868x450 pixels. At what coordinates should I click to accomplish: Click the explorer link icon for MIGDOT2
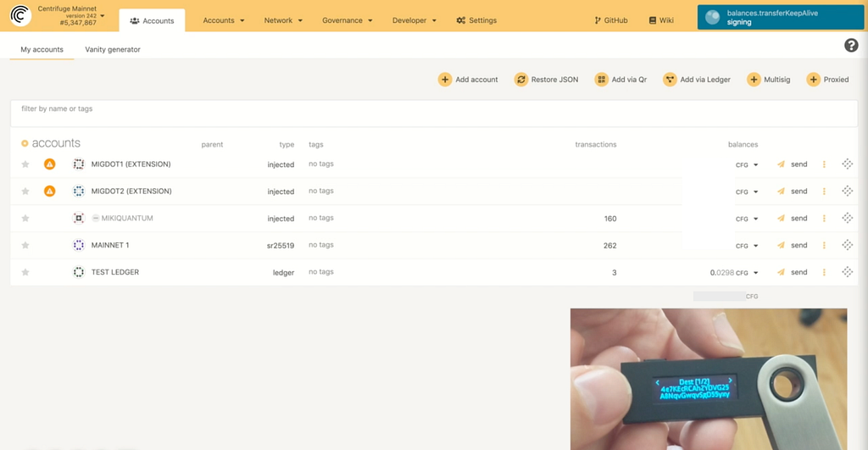(847, 191)
